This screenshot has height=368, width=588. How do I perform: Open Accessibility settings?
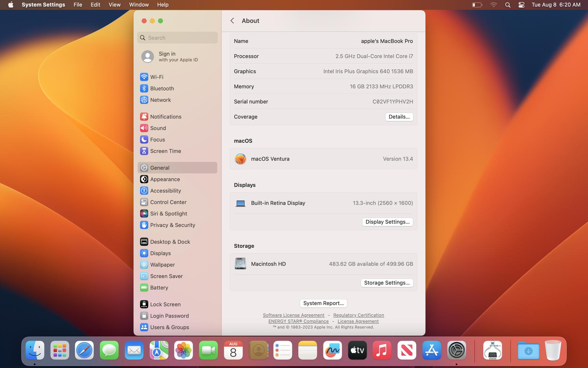point(177,191)
